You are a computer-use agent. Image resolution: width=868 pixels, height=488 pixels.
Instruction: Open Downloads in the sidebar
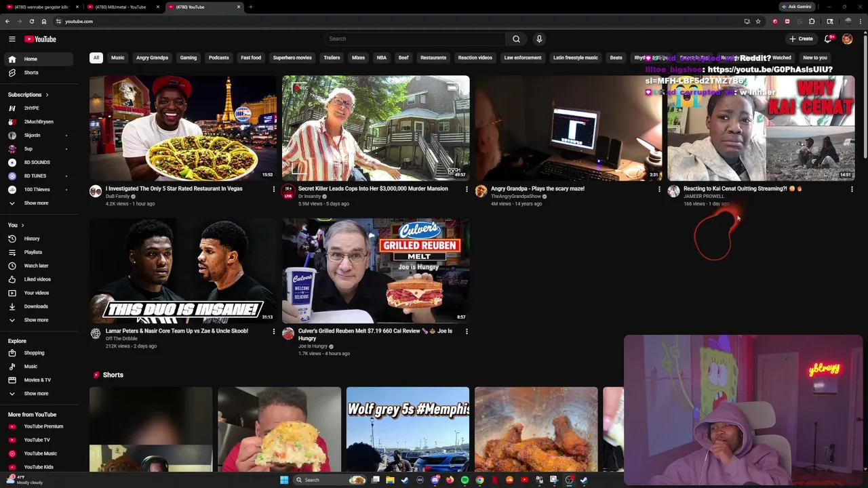click(39, 306)
